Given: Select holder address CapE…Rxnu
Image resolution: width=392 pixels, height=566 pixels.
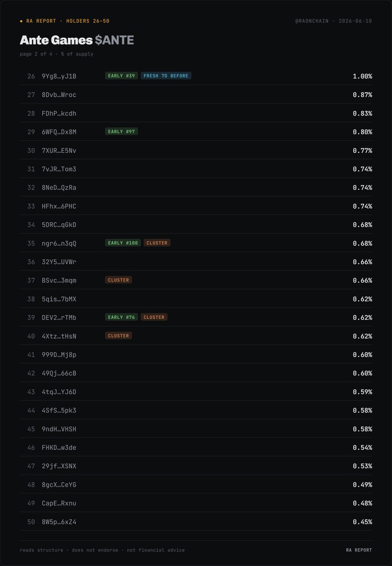Looking at the screenshot, I should point(59,503).
